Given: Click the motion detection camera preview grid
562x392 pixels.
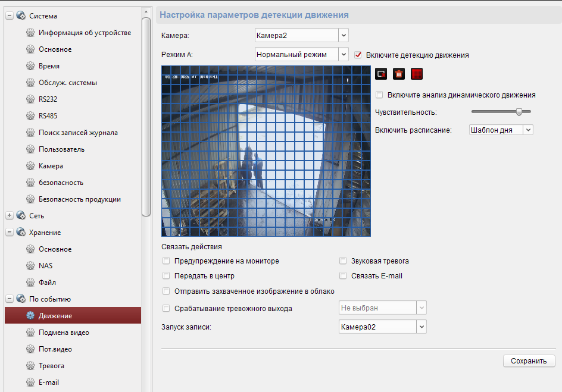Looking at the screenshot, I should [266, 151].
